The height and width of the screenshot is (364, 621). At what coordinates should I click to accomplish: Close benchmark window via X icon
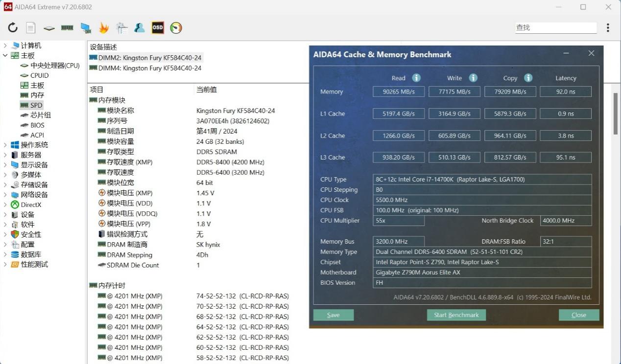tap(591, 53)
